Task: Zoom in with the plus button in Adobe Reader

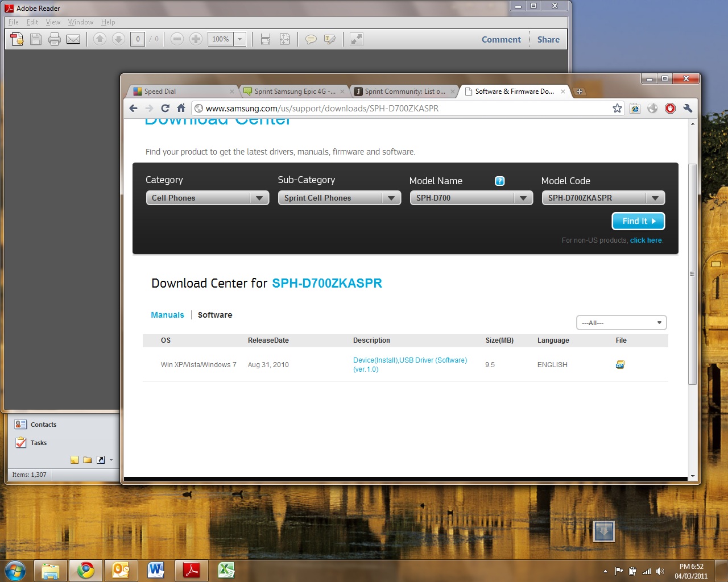Action: (196, 39)
